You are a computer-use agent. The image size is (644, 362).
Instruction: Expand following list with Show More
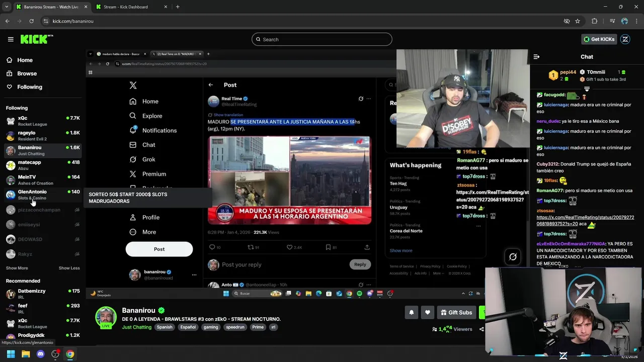pyautogui.click(x=17, y=268)
